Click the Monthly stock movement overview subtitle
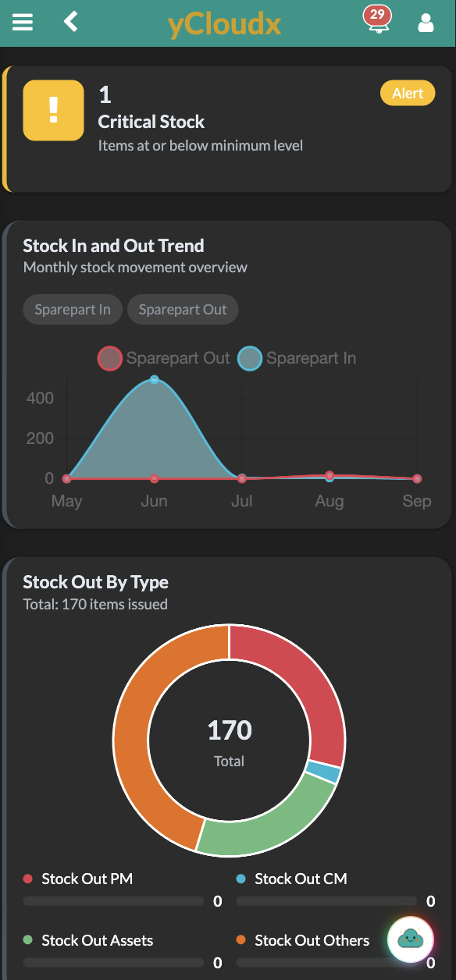 [135, 267]
